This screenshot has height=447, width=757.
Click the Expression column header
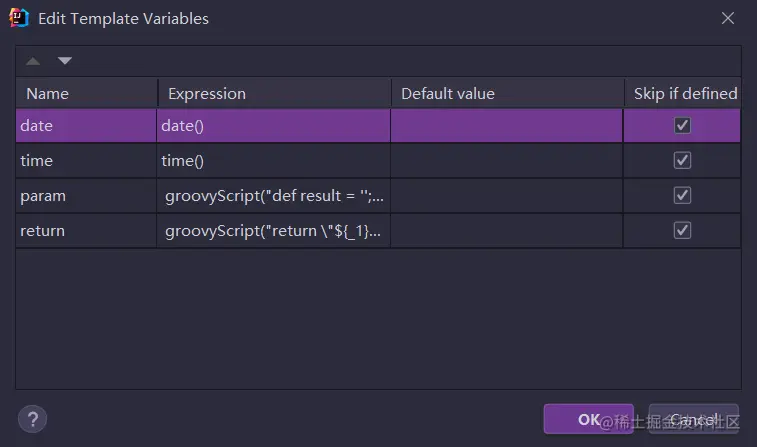click(x=274, y=94)
